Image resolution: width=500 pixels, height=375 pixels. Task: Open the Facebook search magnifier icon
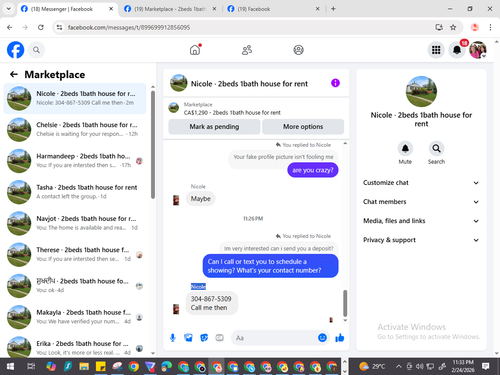[36, 50]
